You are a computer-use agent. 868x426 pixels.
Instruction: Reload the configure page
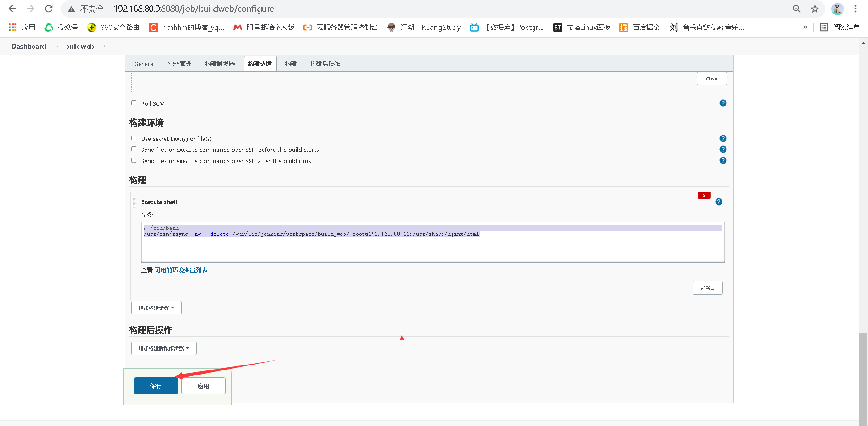click(48, 9)
